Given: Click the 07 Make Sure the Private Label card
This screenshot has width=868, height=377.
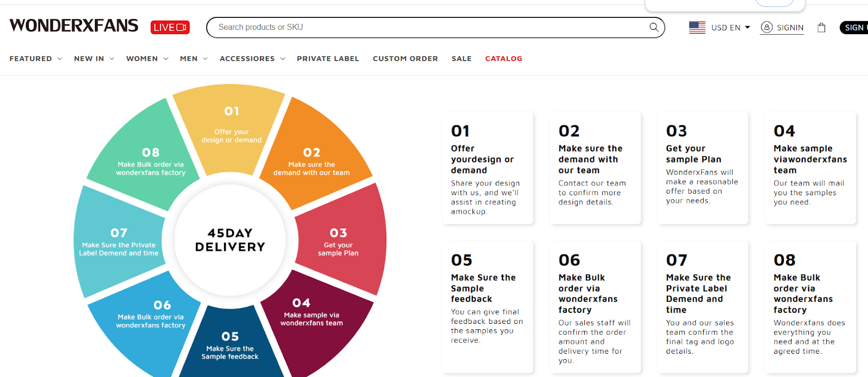Looking at the screenshot, I should click(703, 307).
